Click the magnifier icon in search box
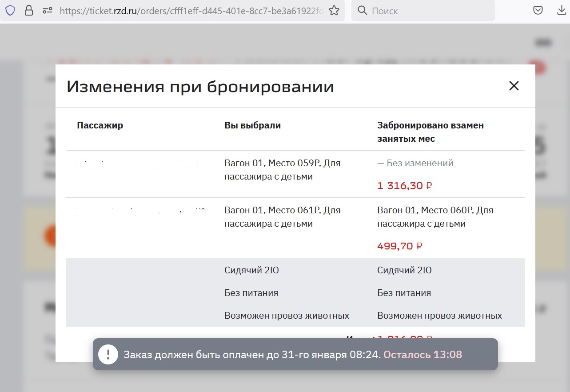570x392 pixels. tap(363, 11)
